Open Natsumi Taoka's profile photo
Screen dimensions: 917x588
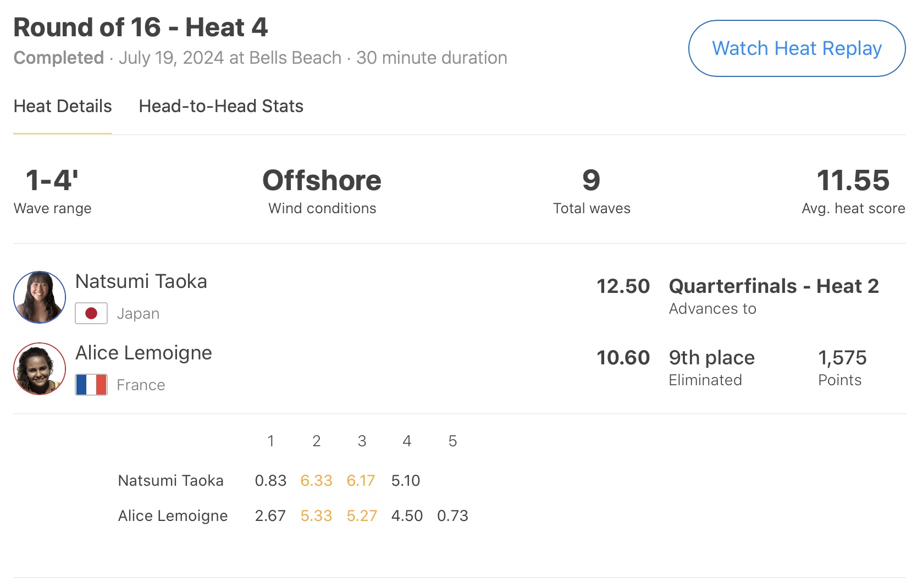(x=40, y=297)
